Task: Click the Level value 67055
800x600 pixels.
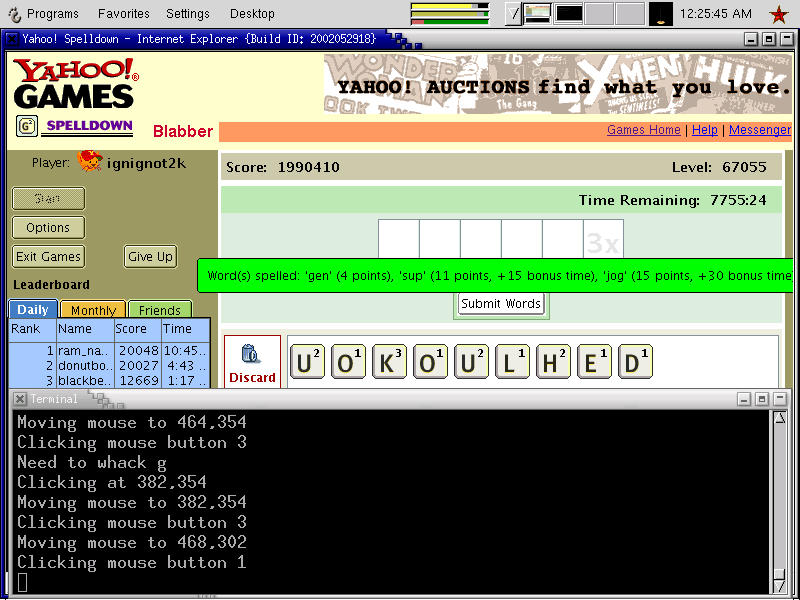Action: click(744, 167)
